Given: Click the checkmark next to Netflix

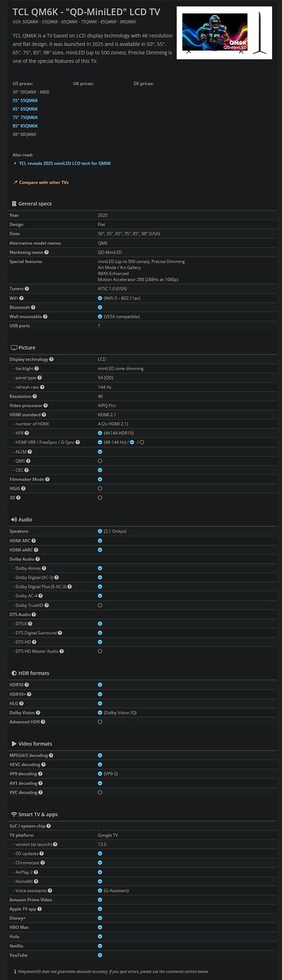Looking at the screenshot, I should point(100,946).
